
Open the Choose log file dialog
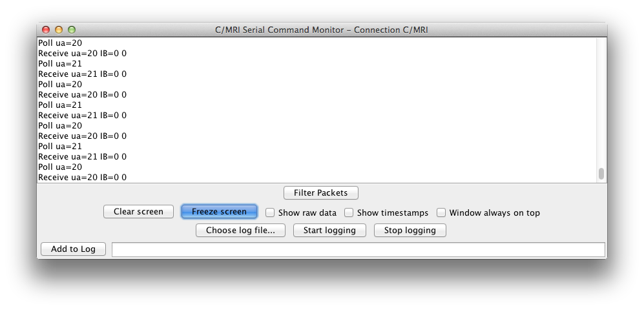pos(240,230)
